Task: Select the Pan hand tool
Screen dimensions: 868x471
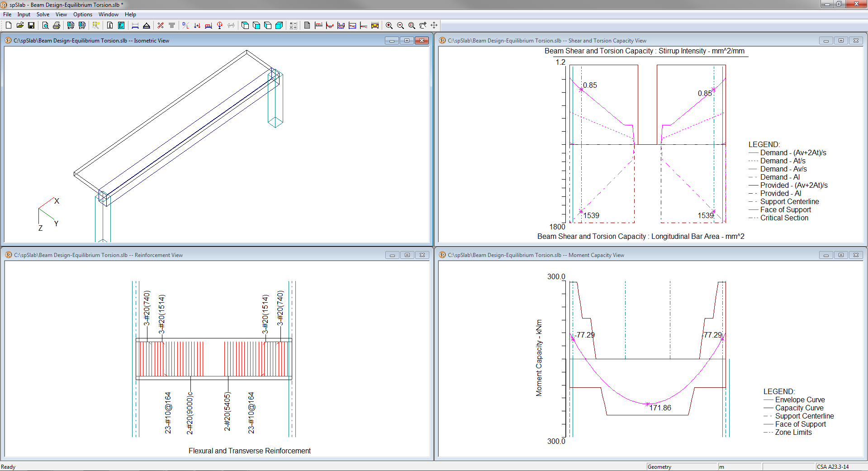Action: point(423,25)
